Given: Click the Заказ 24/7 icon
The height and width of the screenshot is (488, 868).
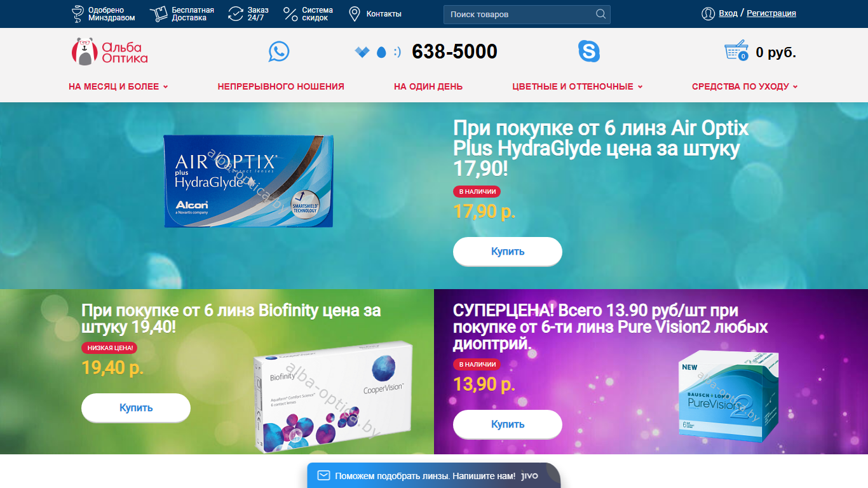Looking at the screenshot, I should pyautogui.click(x=236, y=14).
